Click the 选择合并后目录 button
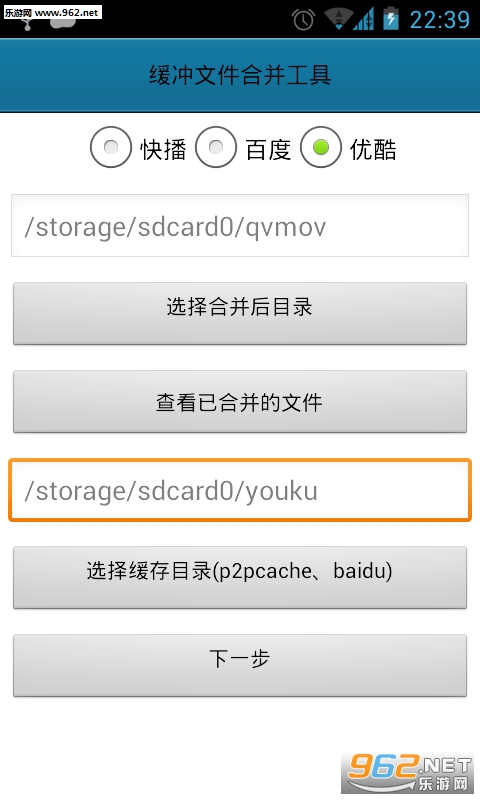The height and width of the screenshot is (800, 480). click(x=240, y=313)
